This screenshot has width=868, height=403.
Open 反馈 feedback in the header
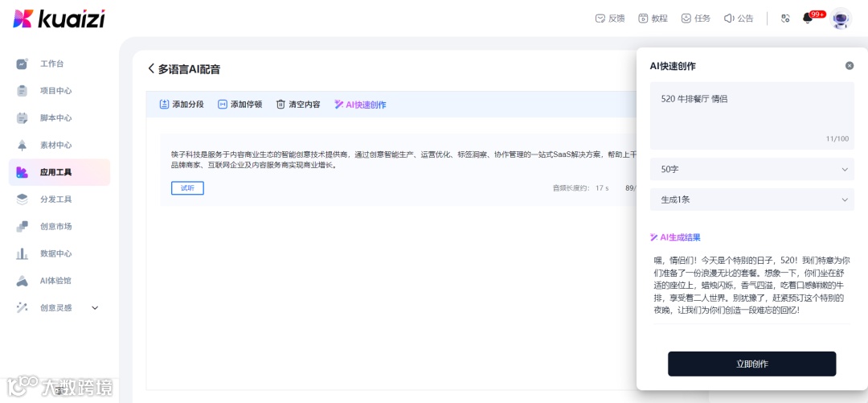pyautogui.click(x=610, y=19)
